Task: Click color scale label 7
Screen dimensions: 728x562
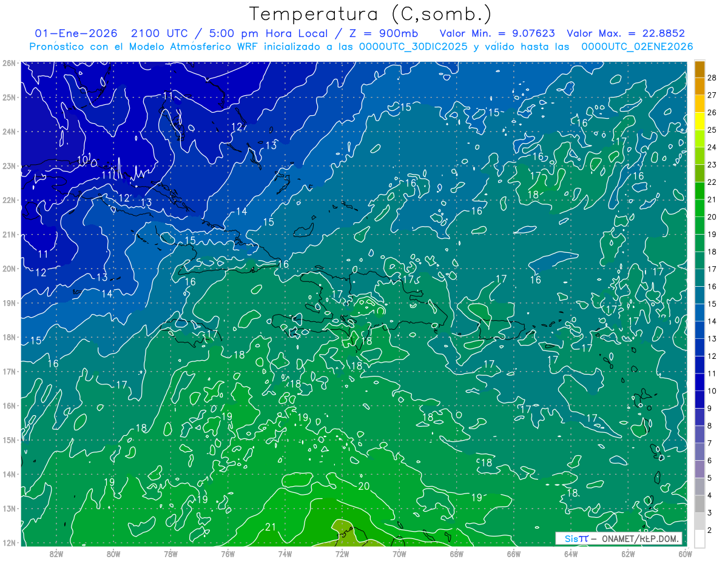Action: click(x=709, y=443)
